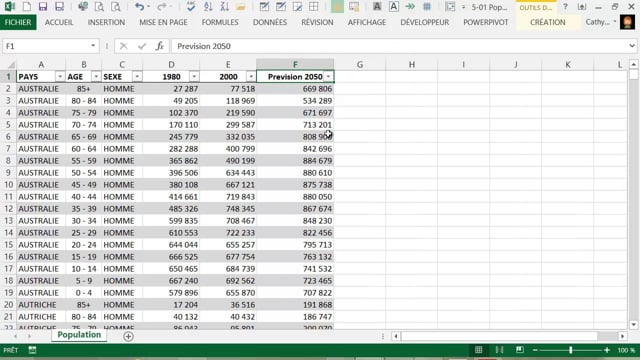Image resolution: width=640 pixels, height=360 pixels.
Task: Switch to the RÉVISION ribbon tab
Action: tap(317, 22)
